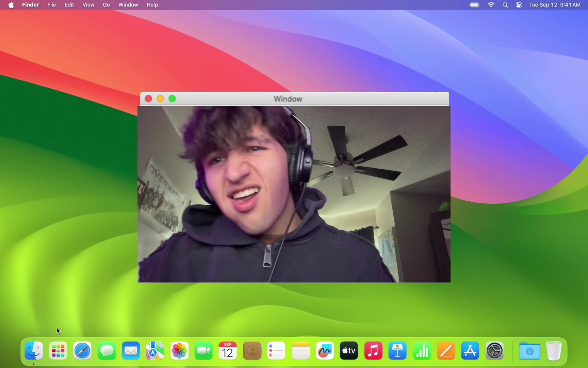Launch the Music app

374,351
